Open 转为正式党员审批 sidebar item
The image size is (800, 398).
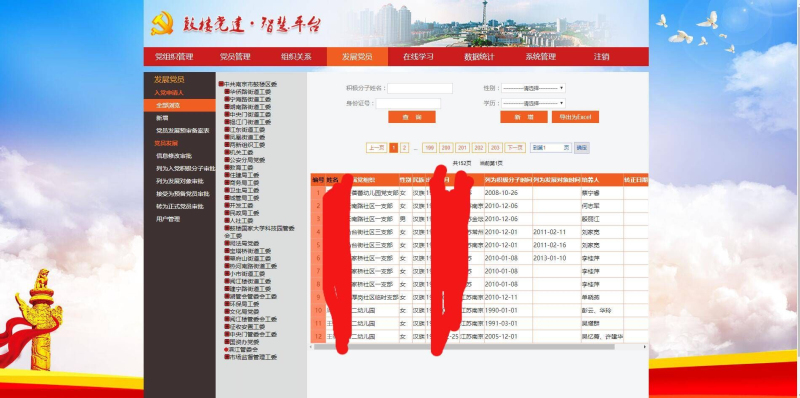[180, 207]
